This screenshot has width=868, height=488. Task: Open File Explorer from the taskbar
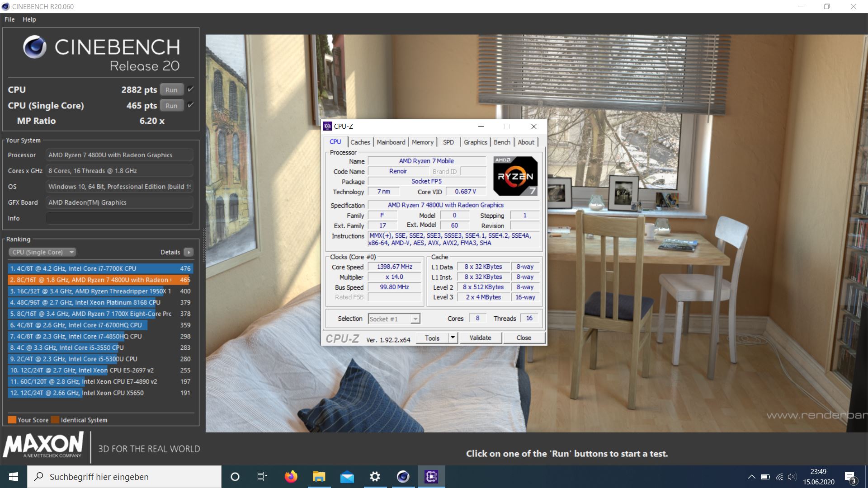click(x=319, y=477)
